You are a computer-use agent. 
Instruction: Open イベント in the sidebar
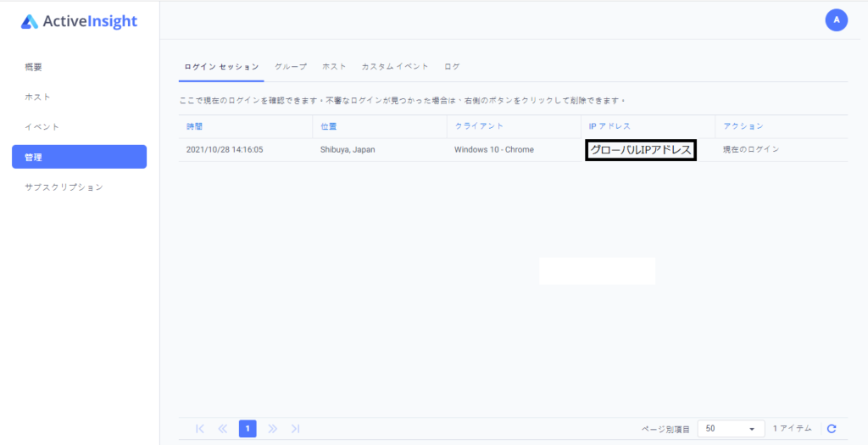click(x=42, y=127)
